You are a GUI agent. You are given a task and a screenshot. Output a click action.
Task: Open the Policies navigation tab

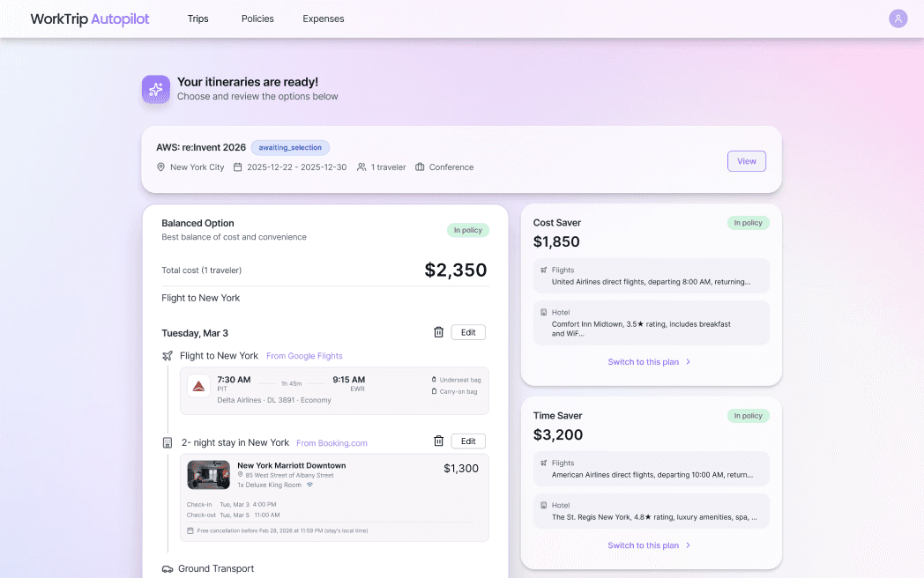(257, 19)
